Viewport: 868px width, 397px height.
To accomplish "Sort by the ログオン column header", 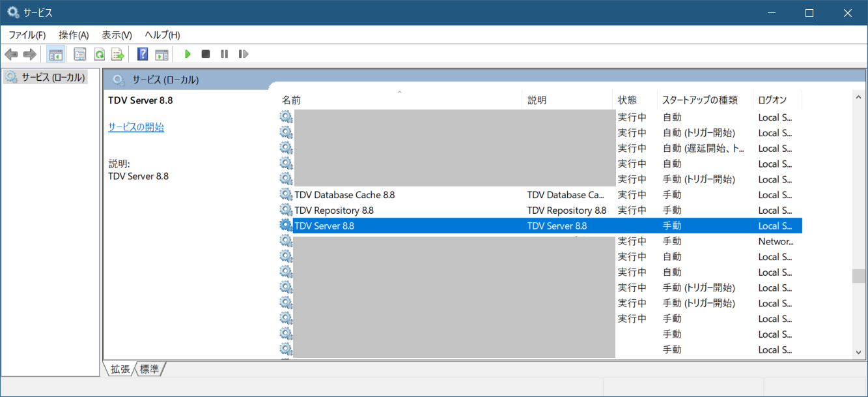I will [777, 100].
